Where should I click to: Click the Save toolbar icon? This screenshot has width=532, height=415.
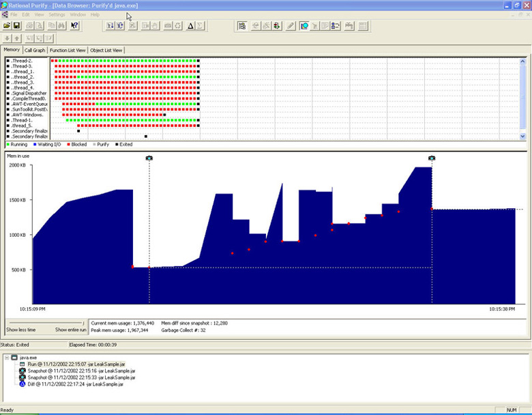16,26
